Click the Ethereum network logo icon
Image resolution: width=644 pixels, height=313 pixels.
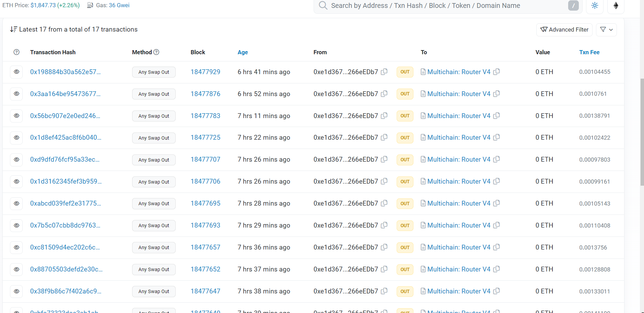[616, 5]
